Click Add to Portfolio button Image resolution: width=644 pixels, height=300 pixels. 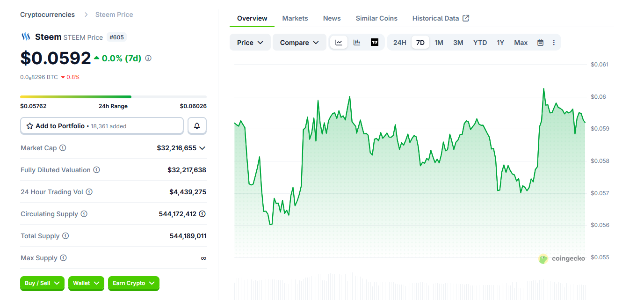(102, 126)
